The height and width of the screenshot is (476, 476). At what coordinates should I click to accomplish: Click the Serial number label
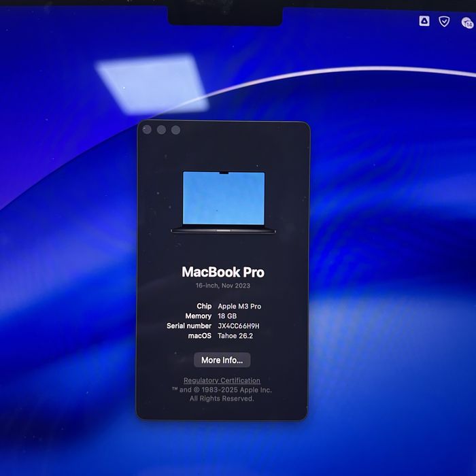tap(189, 326)
